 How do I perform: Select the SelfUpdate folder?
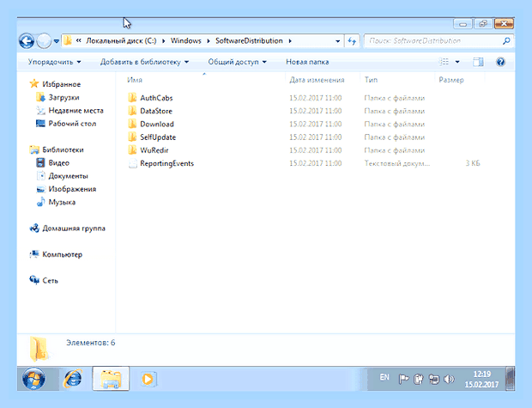158,137
